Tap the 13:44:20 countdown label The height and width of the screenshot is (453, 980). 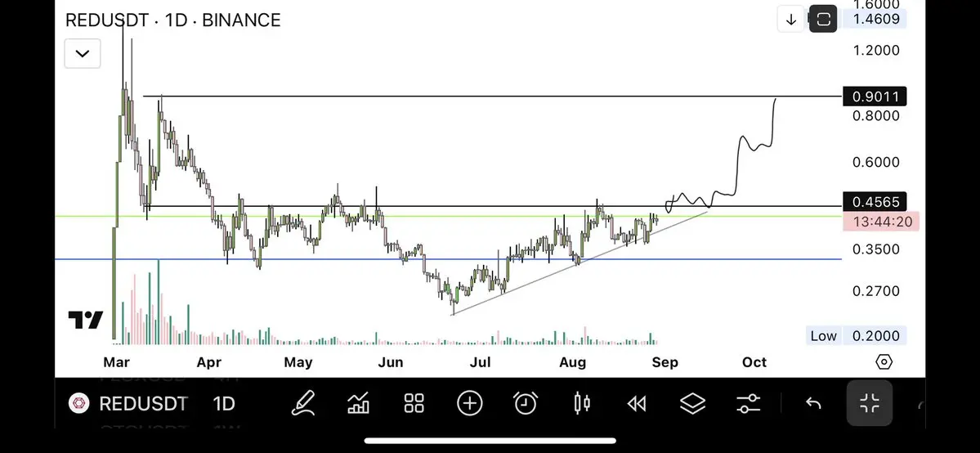tap(881, 222)
